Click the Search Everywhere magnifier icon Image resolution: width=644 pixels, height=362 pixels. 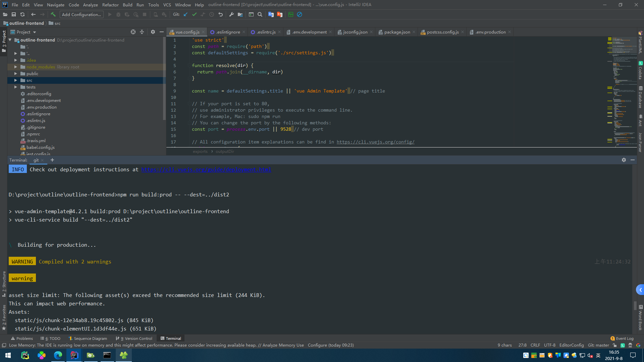[260, 14]
